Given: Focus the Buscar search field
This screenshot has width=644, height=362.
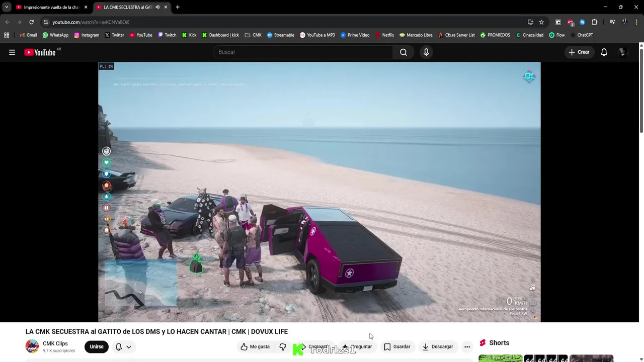Looking at the screenshot, I should (x=303, y=52).
